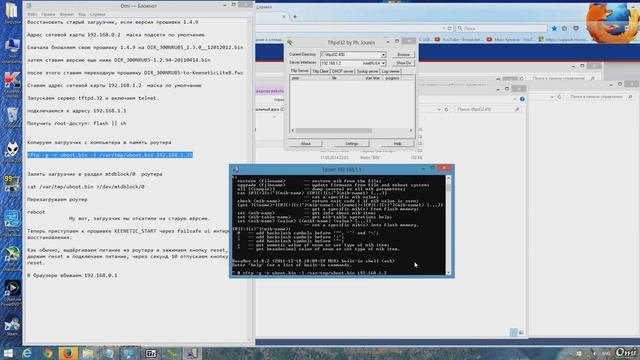The height and width of the screenshot is (360, 640).
Task: Open Google Chrome from the taskbar
Action: (x=48, y=353)
